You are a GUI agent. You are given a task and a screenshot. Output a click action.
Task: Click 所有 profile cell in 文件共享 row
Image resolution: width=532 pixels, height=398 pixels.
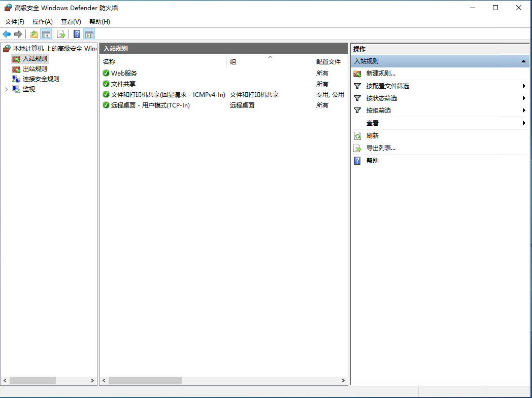coord(322,84)
